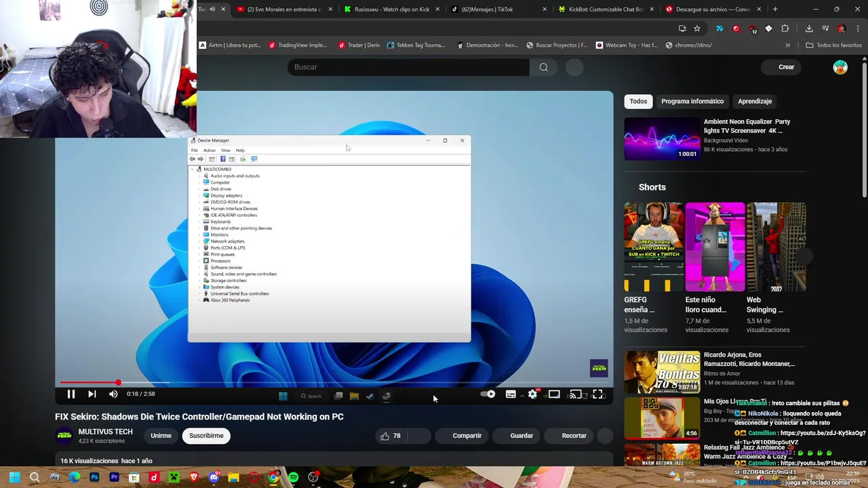Select the Programa informático chip
This screenshot has width=868, height=488.
coord(692,101)
